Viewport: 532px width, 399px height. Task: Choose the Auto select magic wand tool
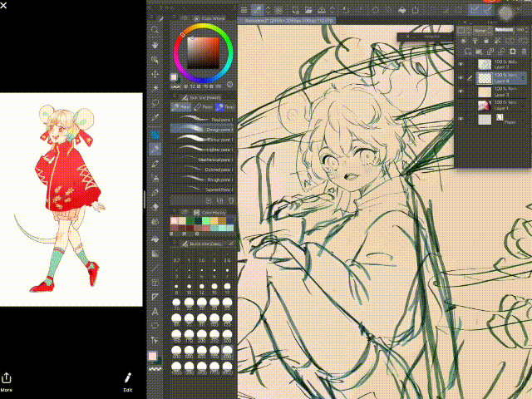(x=155, y=88)
